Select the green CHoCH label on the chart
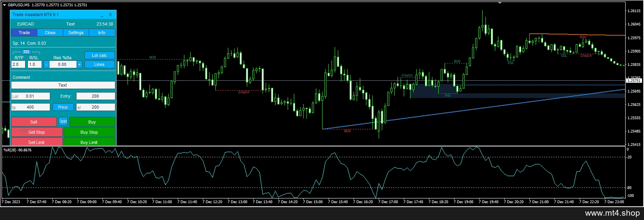644x220 pixels. (407, 75)
